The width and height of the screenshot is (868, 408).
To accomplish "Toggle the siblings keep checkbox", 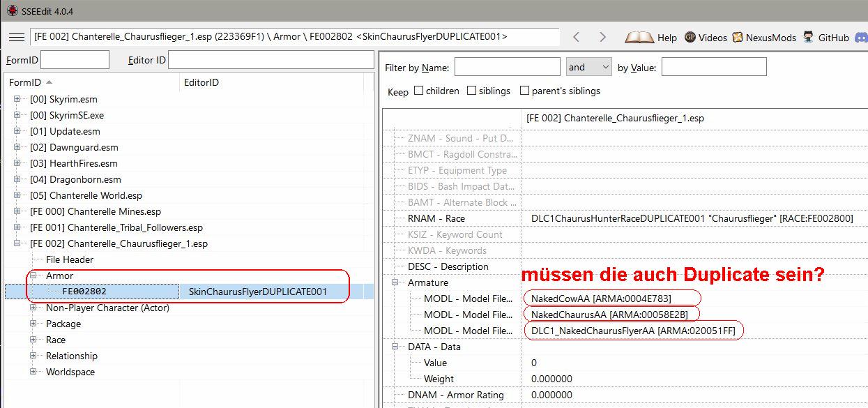I will pos(472,91).
